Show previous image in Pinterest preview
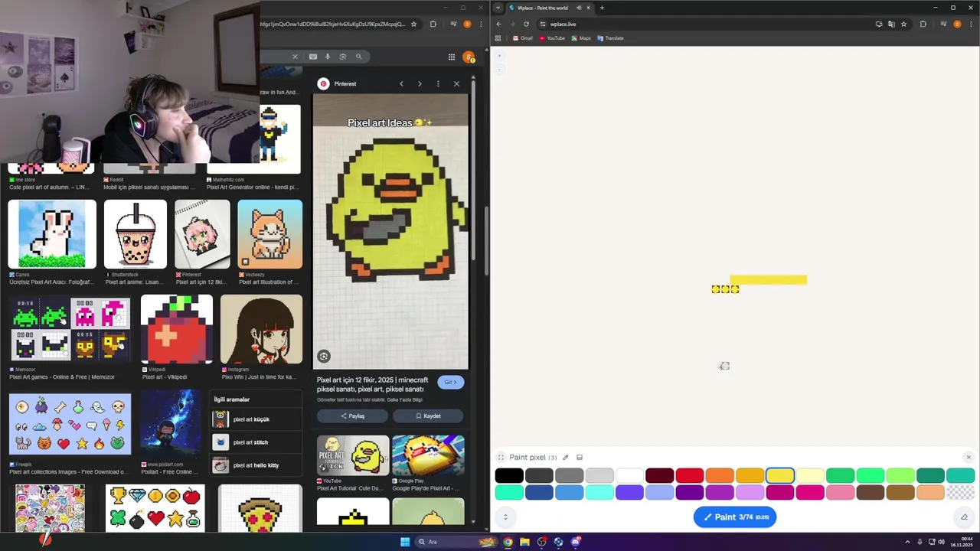This screenshot has width=980, height=551. (401, 83)
